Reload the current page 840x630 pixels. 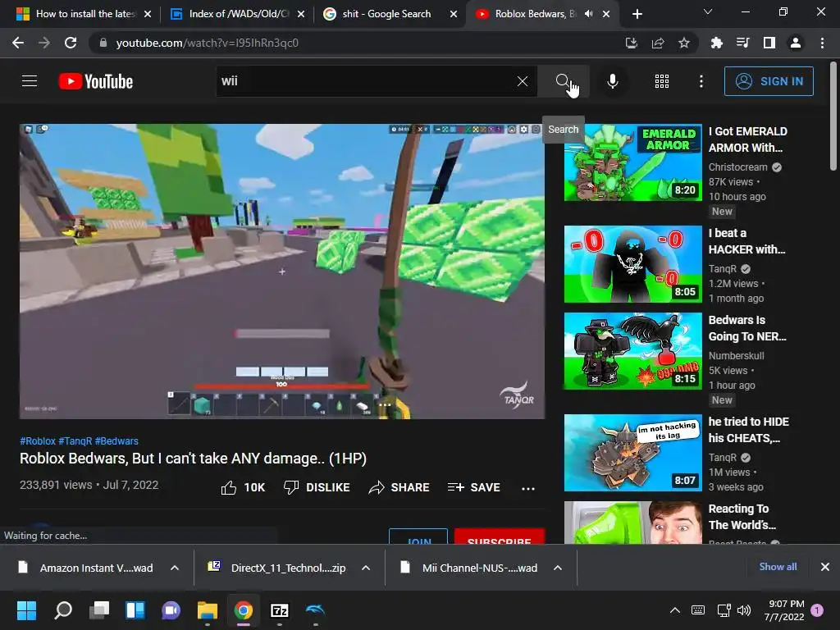click(x=71, y=43)
